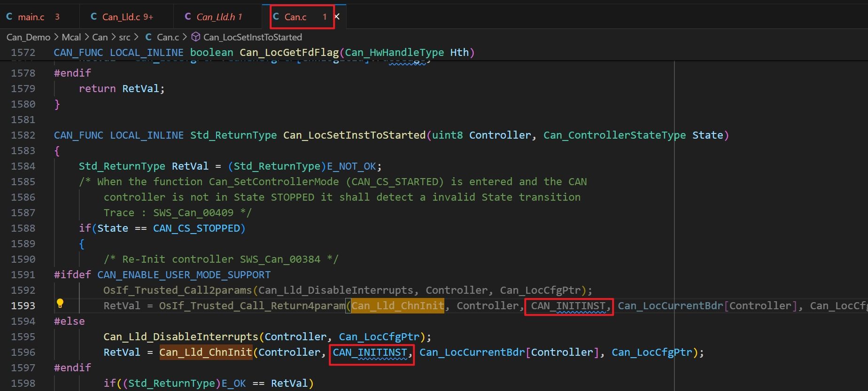Click CAN_ENABLE_USER_MODE_SUPPORT macro on line 1591
The height and width of the screenshot is (391, 868).
coord(184,274)
